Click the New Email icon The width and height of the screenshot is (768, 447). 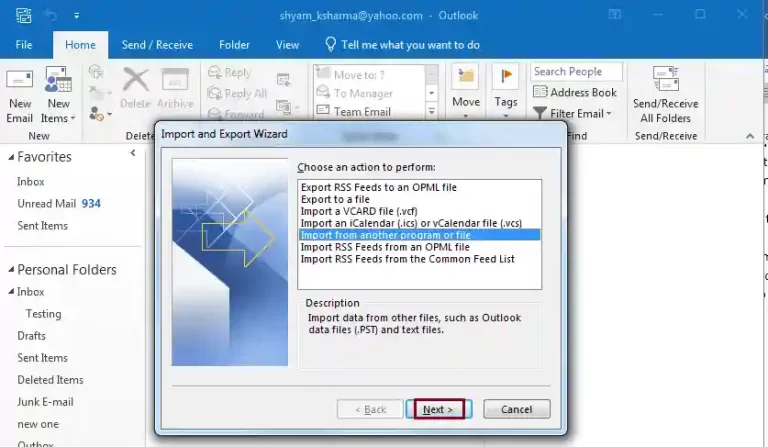20,86
